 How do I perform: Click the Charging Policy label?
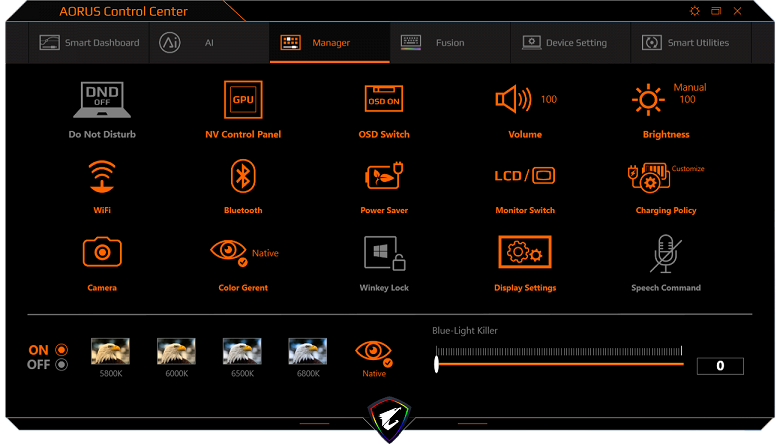(666, 210)
